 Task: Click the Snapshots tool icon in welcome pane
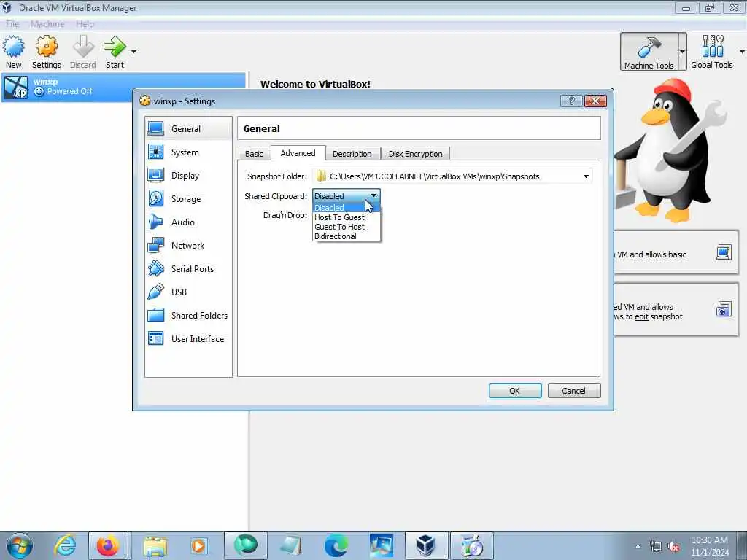click(724, 309)
